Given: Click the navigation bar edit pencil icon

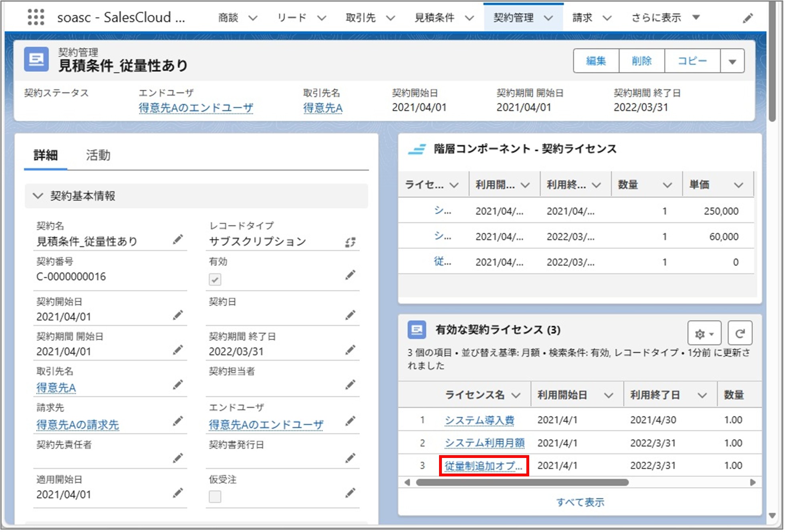Looking at the screenshot, I should 748,17.
